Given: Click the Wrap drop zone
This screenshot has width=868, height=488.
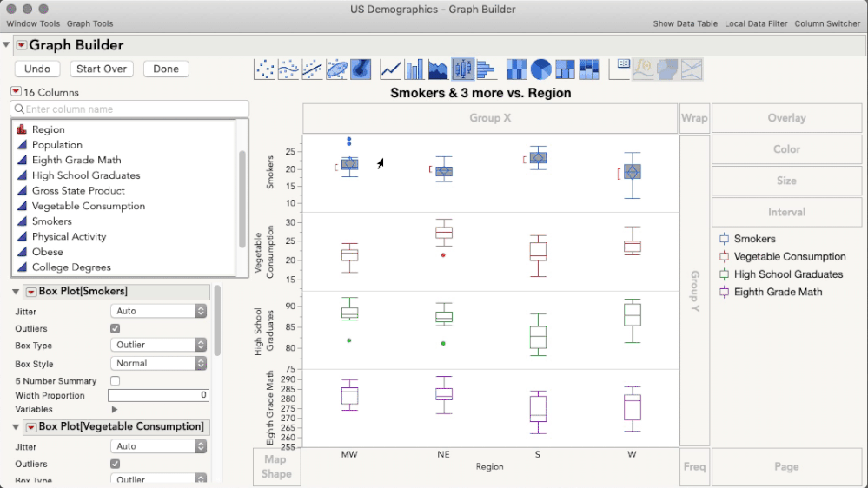Looking at the screenshot, I should [x=694, y=118].
